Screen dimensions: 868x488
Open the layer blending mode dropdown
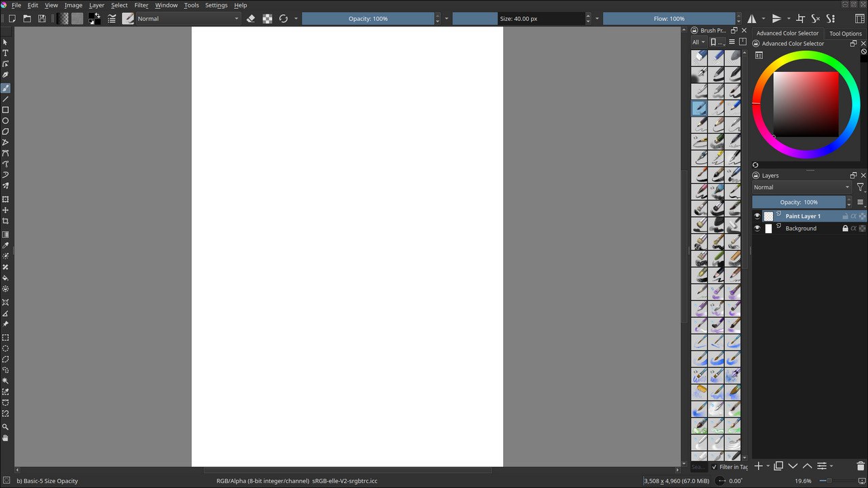click(x=802, y=187)
